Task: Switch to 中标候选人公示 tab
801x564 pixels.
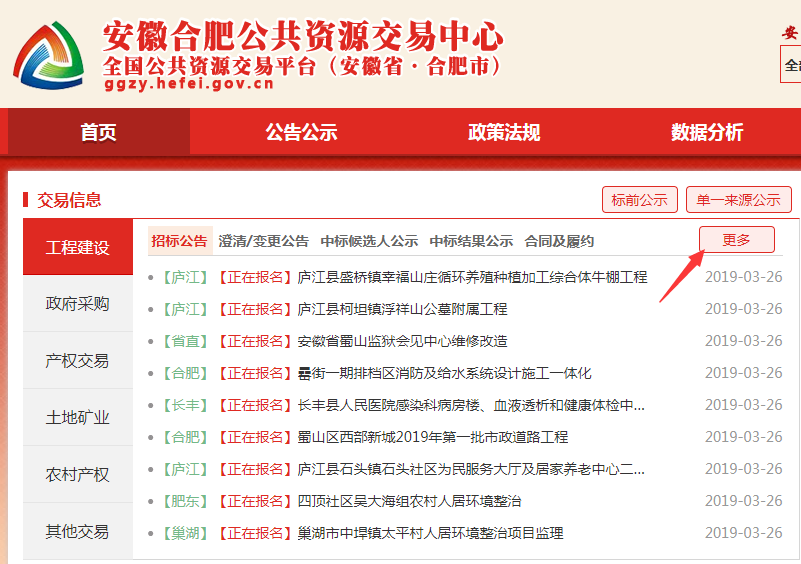Action: (x=369, y=241)
